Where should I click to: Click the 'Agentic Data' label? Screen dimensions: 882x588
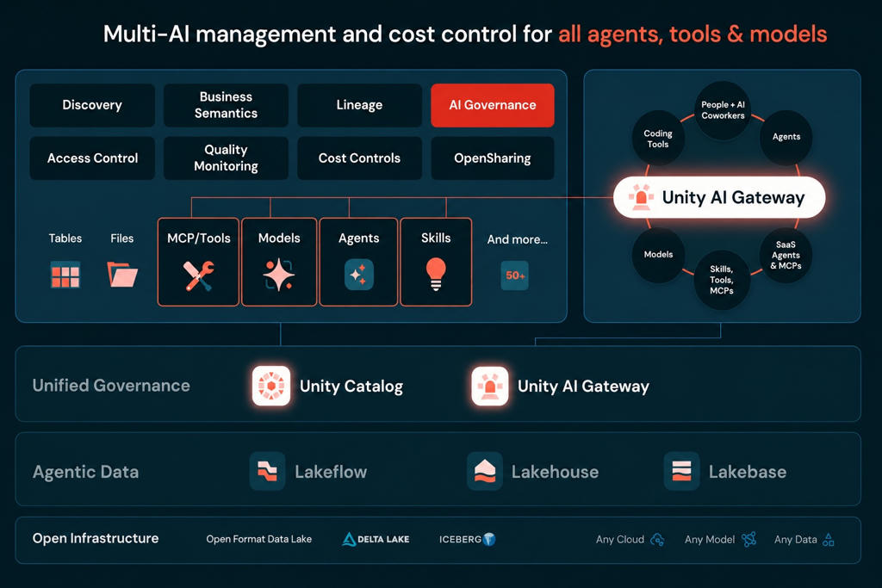coord(85,472)
